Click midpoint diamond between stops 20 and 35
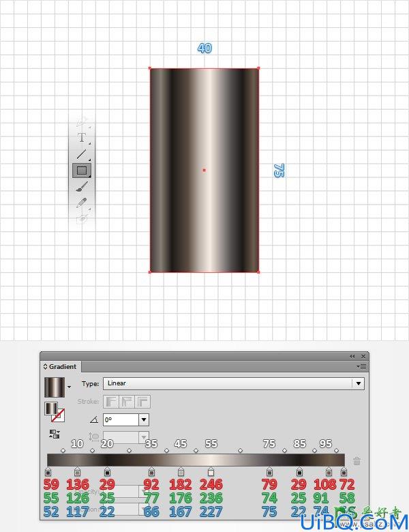409x532 pixels. pyautogui.click(x=129, y=451)
